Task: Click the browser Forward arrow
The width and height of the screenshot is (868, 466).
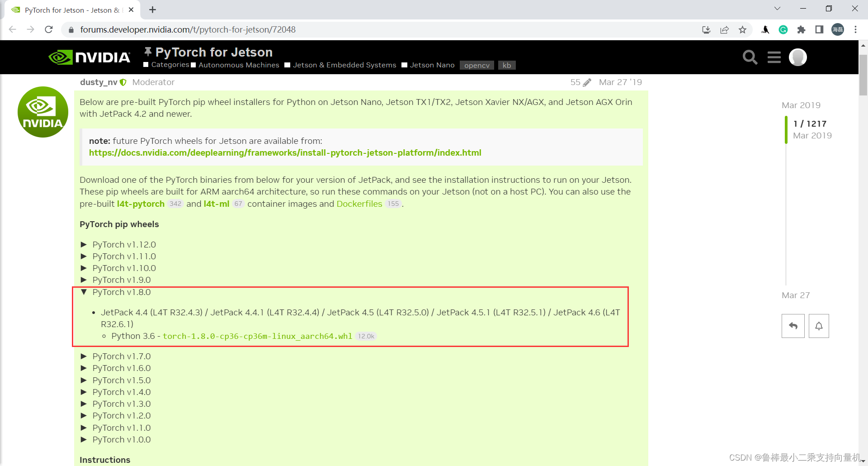Action: 30,29
